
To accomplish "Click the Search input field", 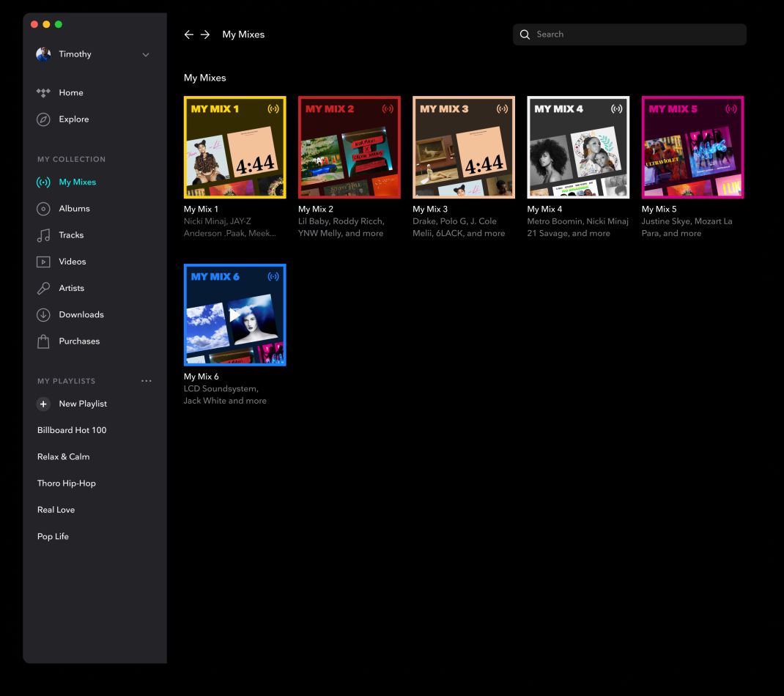I will coord(629,34).
